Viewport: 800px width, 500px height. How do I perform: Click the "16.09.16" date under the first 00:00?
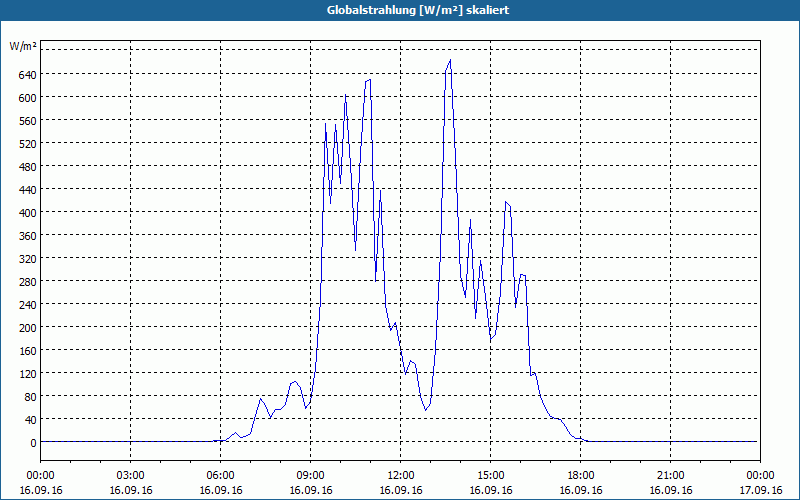click(x=41, y=490)
